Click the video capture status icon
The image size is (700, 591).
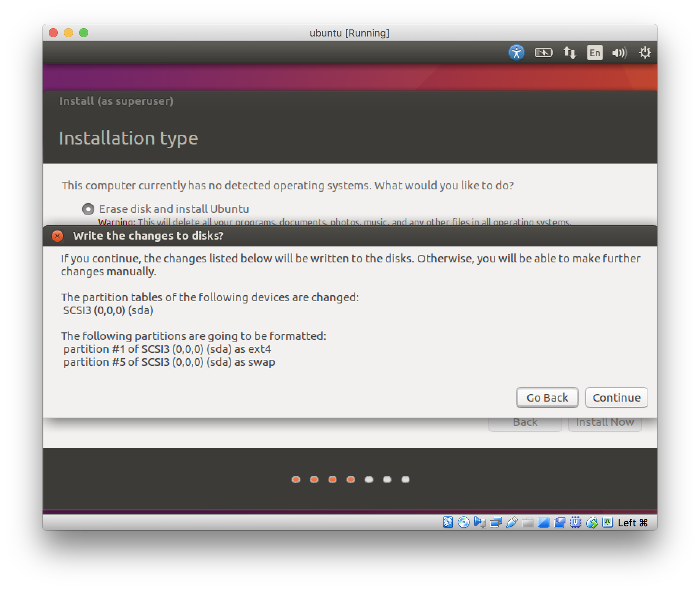(560, 523)
